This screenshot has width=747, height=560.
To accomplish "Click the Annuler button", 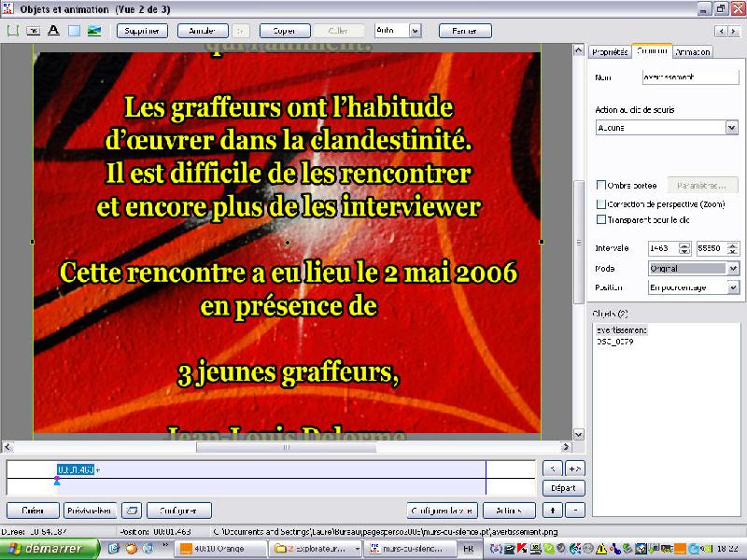I will 203,31.
